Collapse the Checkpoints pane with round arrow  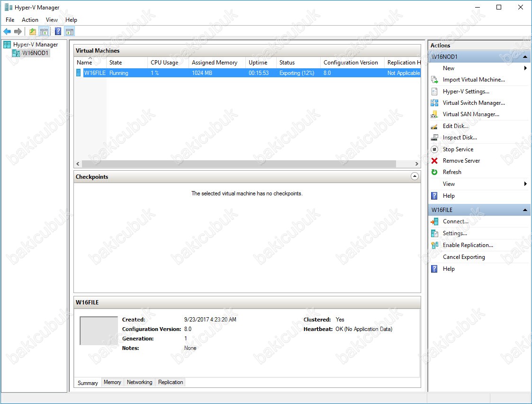pyautogui.click(x=415, y=176)
